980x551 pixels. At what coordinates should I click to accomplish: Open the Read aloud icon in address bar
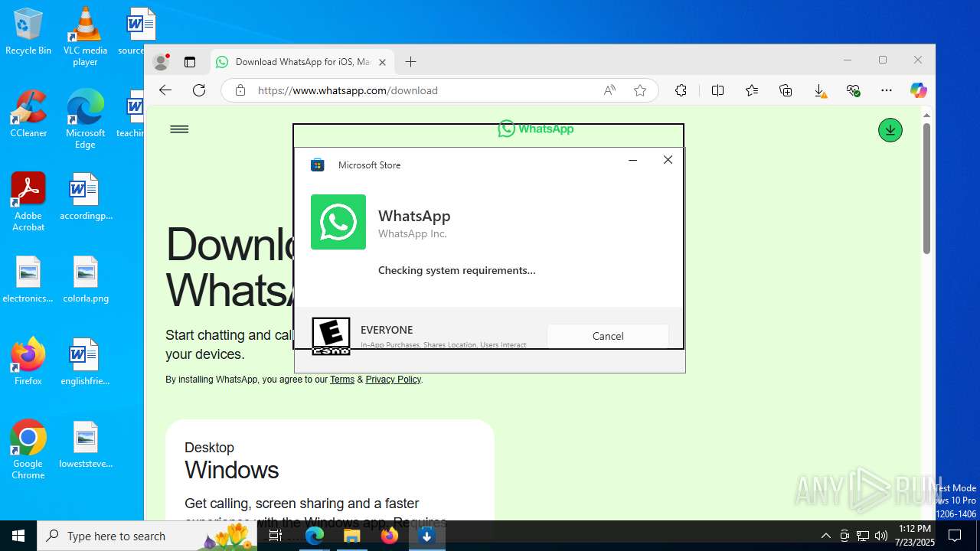pos(609,90)
